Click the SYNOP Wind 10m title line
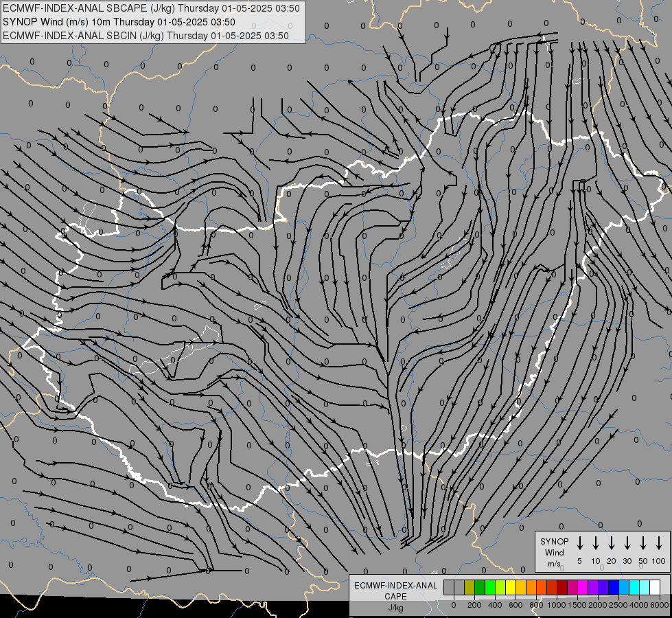The height and width of the screenshot is (618, 672). coord(119,22)
